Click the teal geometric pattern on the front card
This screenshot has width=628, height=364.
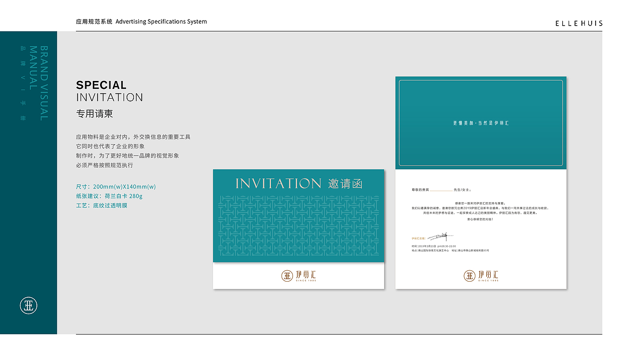click(x=299, y=226)
